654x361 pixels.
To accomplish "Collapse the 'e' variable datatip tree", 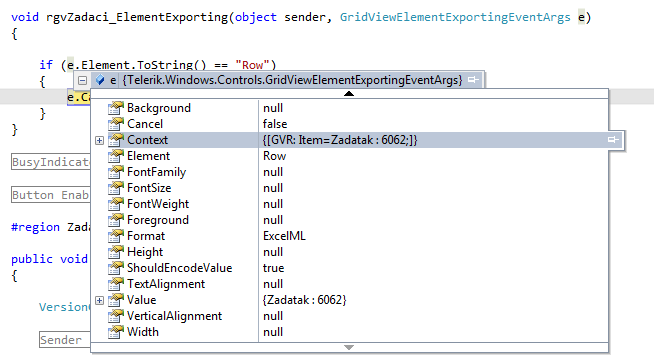I will pyautogui.click(x=83, y=80).
